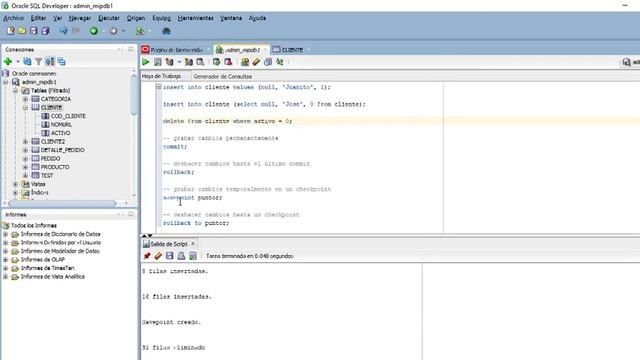Open the Ejecutar menu

click(109, 18)
